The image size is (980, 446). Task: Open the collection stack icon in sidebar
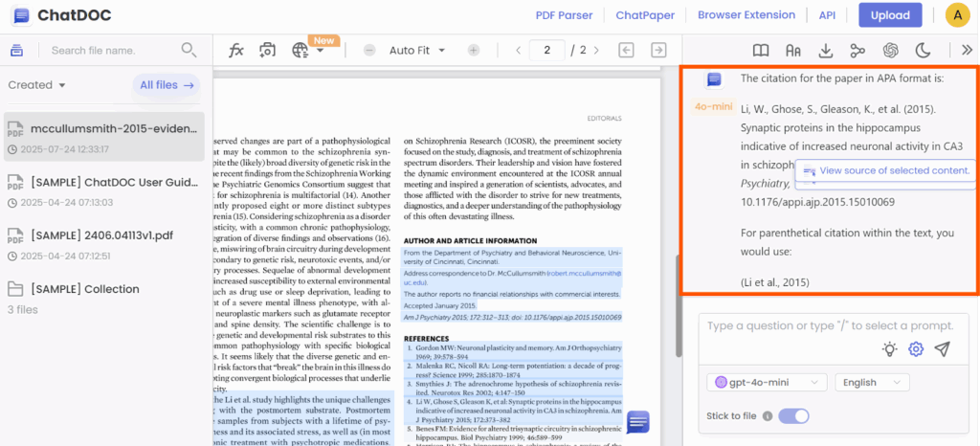pyautogui.click(x=17, y=51)
